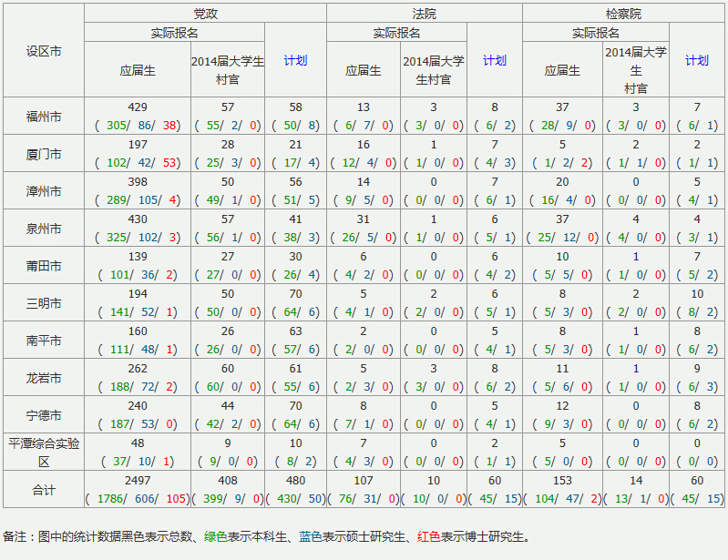
Task: Click the 龙岩市 row label
Action: tap(44, 378)
